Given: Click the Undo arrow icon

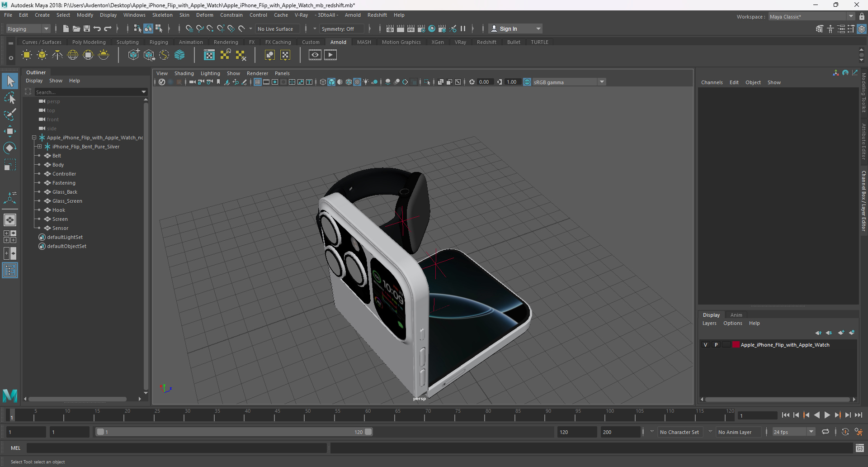Looking at the screenshot, I should coord(97,29).
